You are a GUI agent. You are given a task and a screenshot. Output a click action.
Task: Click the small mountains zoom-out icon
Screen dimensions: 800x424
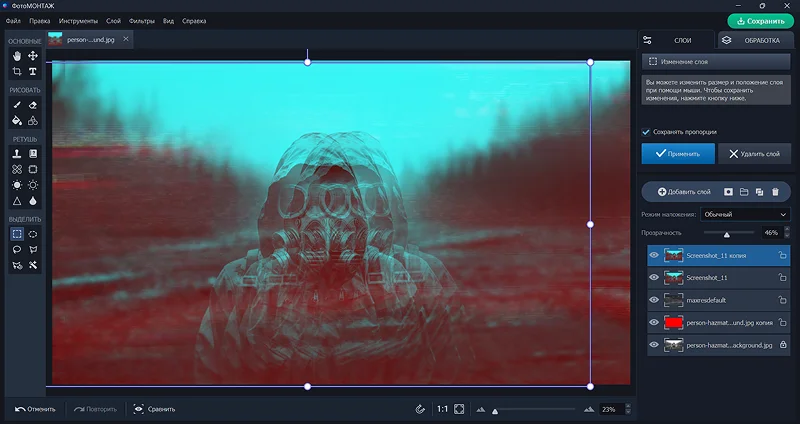tap(481, 409)
